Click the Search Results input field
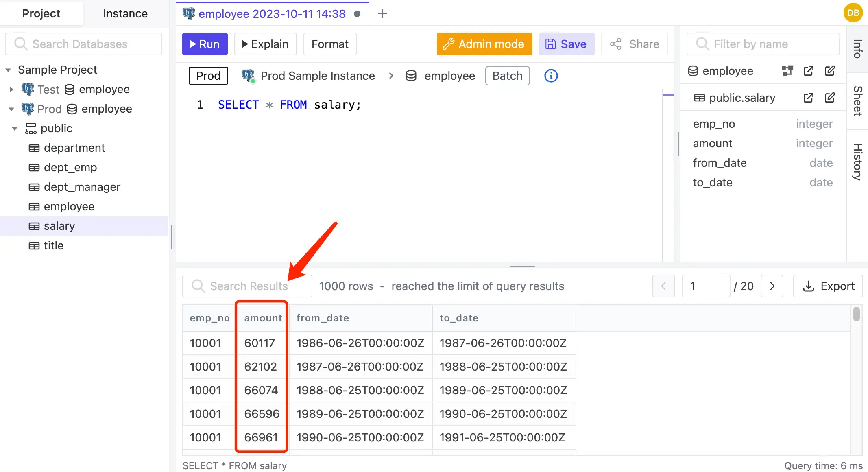 click(248, 286)
